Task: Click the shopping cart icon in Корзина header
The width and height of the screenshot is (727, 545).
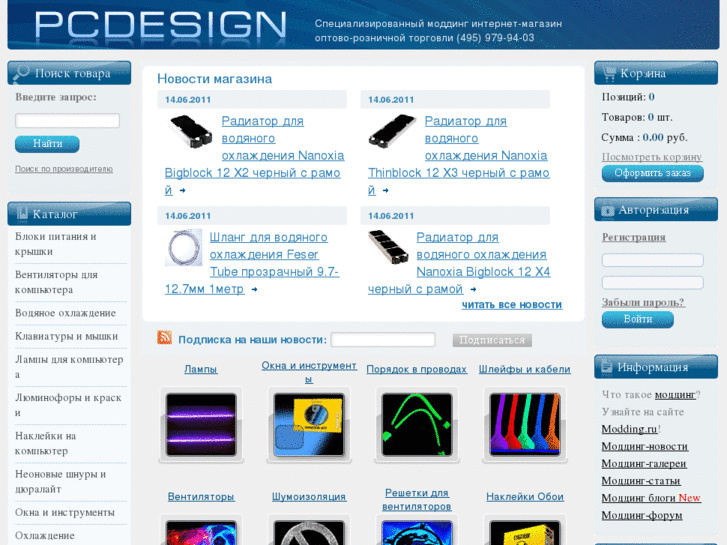Action: click(x=609, y=73)
